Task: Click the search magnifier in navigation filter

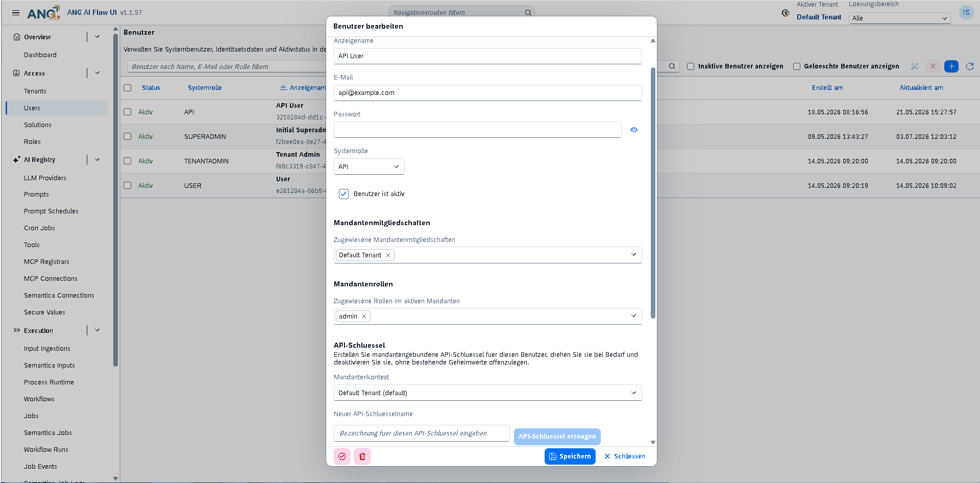Action: (x=528, y=13)
